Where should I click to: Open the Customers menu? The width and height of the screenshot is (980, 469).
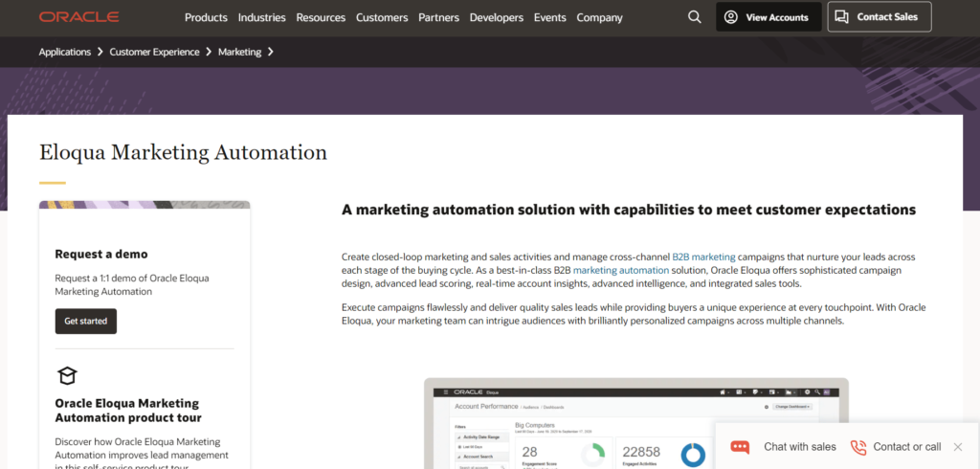pos(382,17)
